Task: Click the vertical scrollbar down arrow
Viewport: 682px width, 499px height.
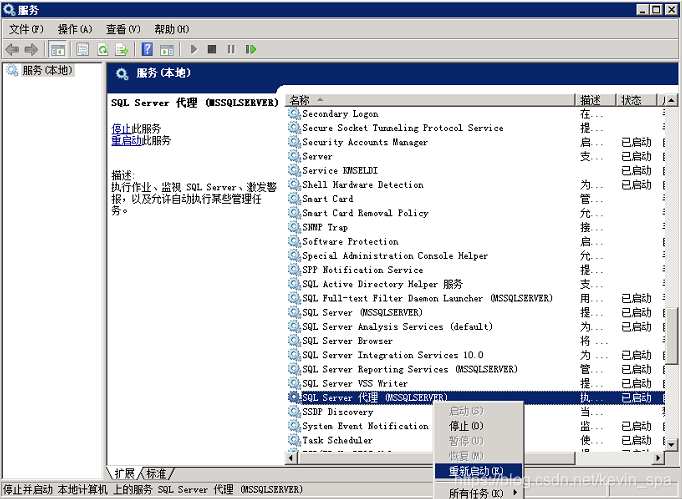Action: click(x=672, y=445)
